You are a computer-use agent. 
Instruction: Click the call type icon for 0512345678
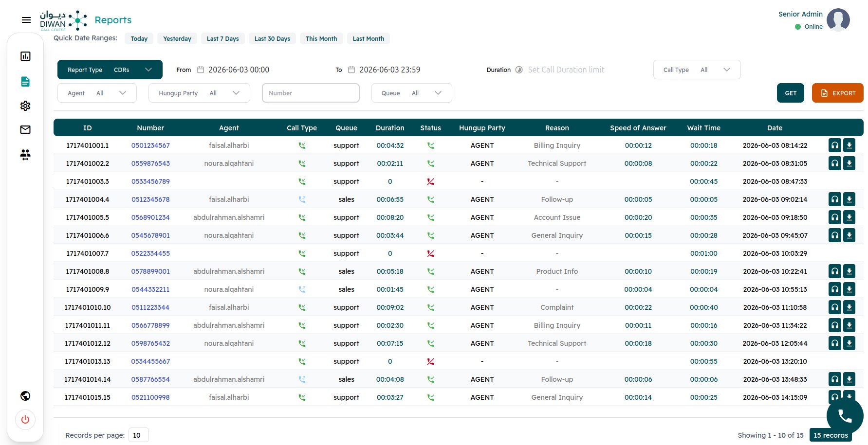[302, 199]
